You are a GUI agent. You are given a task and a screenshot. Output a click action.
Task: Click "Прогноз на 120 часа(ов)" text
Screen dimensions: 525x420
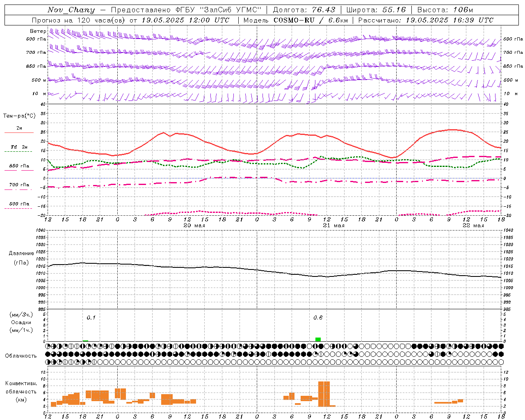tap(79, 20)
